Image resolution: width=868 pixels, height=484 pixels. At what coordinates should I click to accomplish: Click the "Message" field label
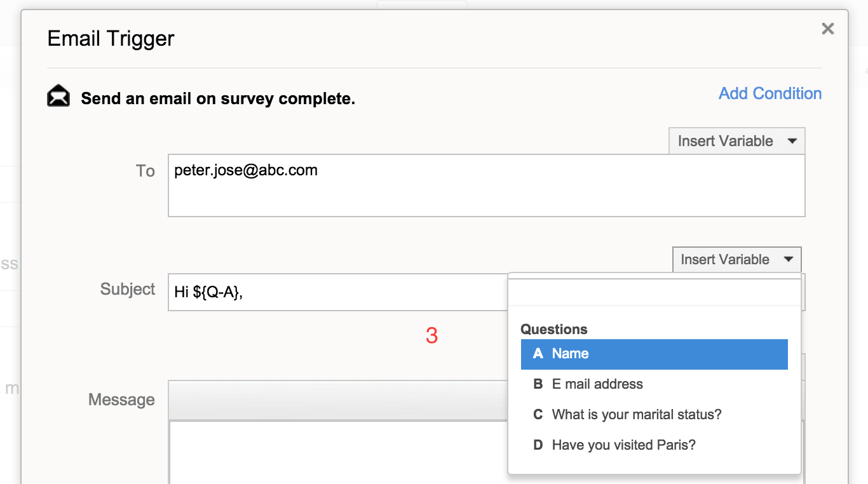pos(121,400)
